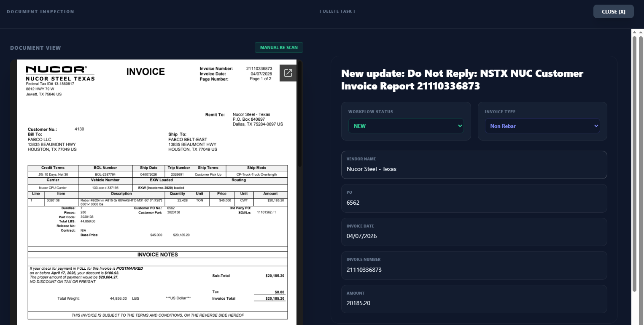
Task: Click the DELETE TASK link
Action: click(337, 11)
